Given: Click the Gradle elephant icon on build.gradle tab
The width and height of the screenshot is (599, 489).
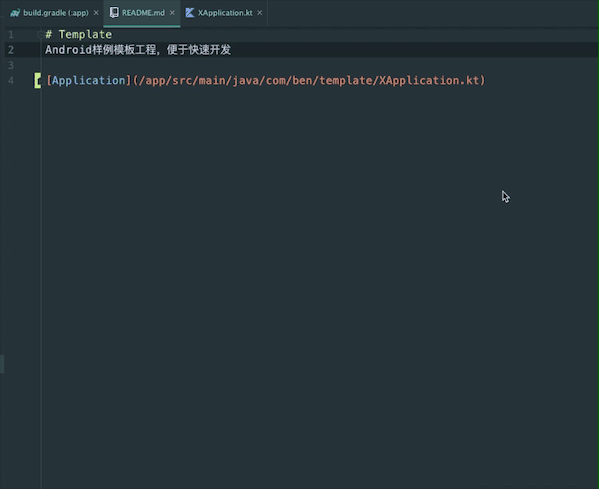Looking at the screenshot, I should (15, 13).
